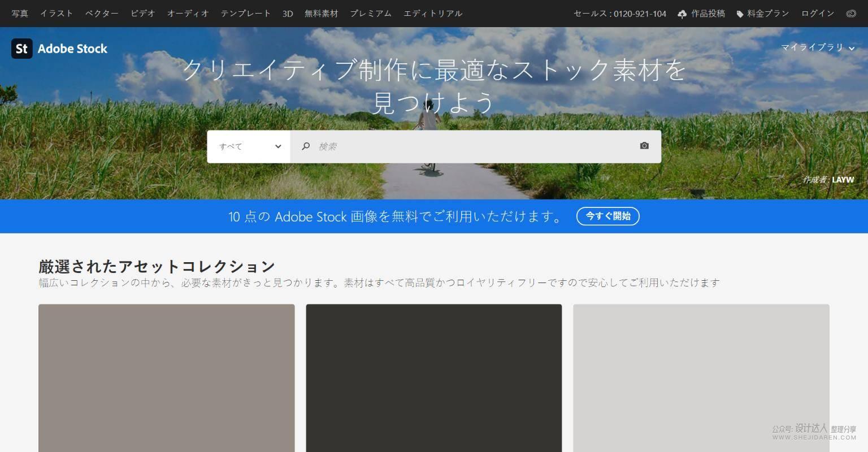Click the 10 点の Adobe Stock 画像 banner text
Image resolution: width=868 pixels, height=452 pixels.
[x=396, y=216]
